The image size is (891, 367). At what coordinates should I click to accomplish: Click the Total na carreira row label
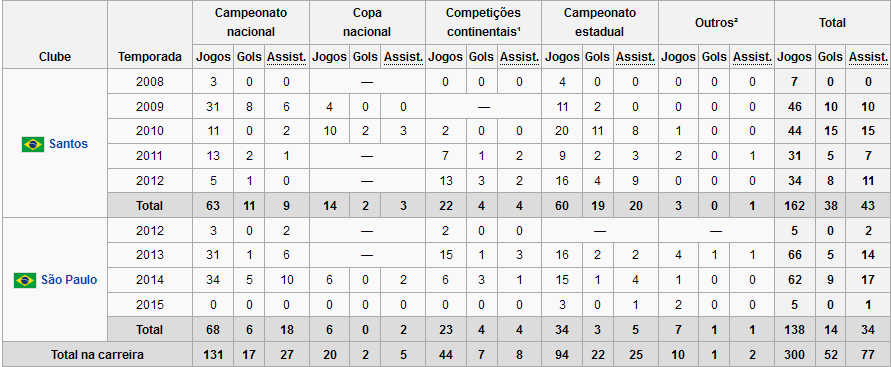click(97, 355)
